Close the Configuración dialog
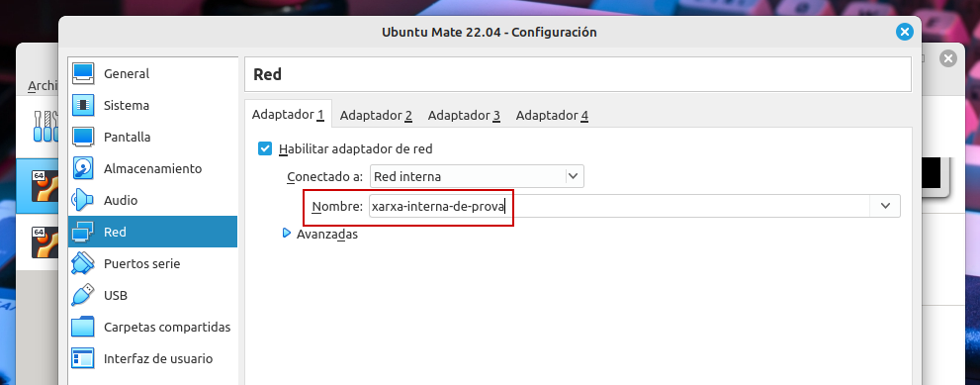980x385 pixels. click(905, 32)
